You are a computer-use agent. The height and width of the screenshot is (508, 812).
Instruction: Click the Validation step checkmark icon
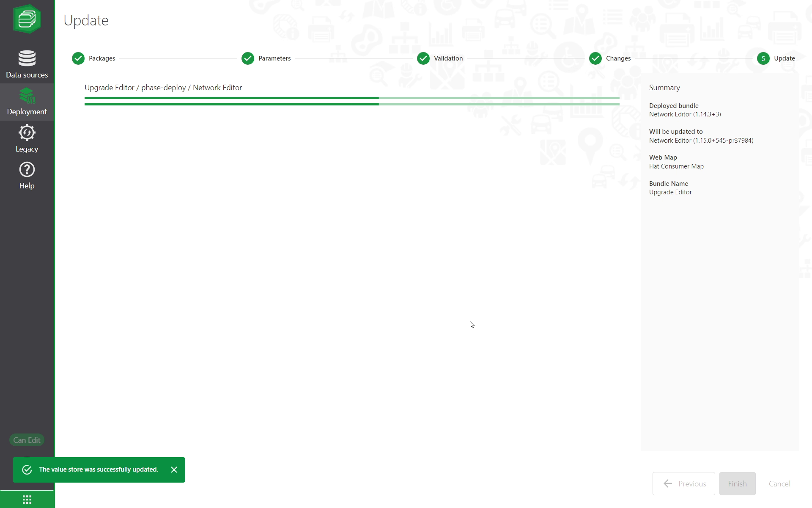423,58
